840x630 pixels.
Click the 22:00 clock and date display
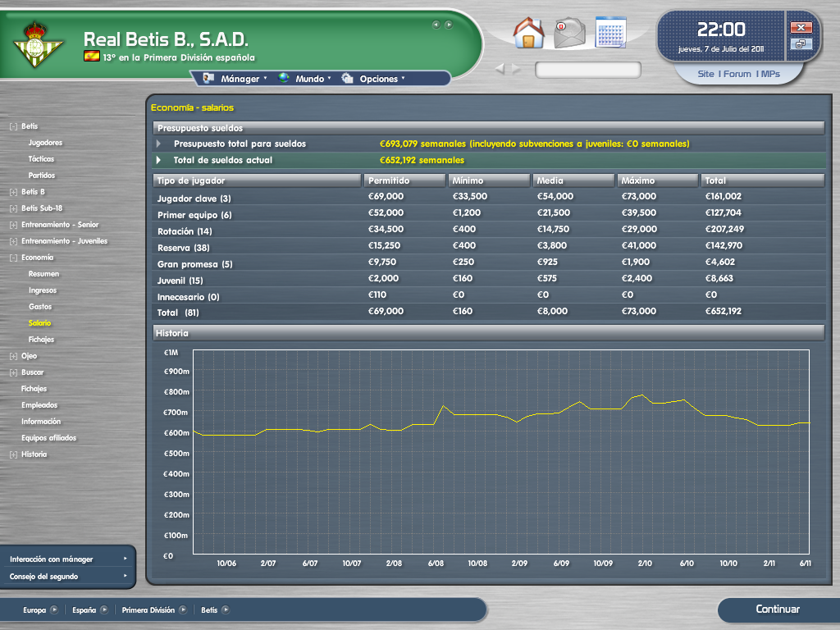(721, 36)
